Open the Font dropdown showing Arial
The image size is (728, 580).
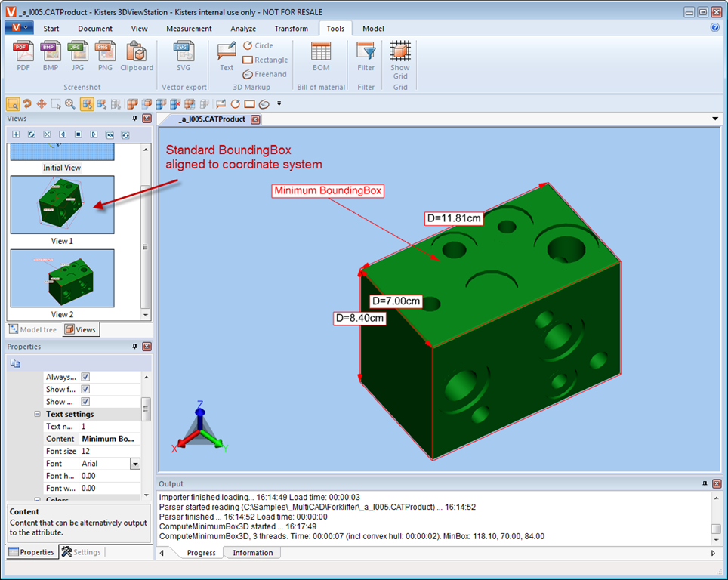pyautogui.click(x=135, y=464)
